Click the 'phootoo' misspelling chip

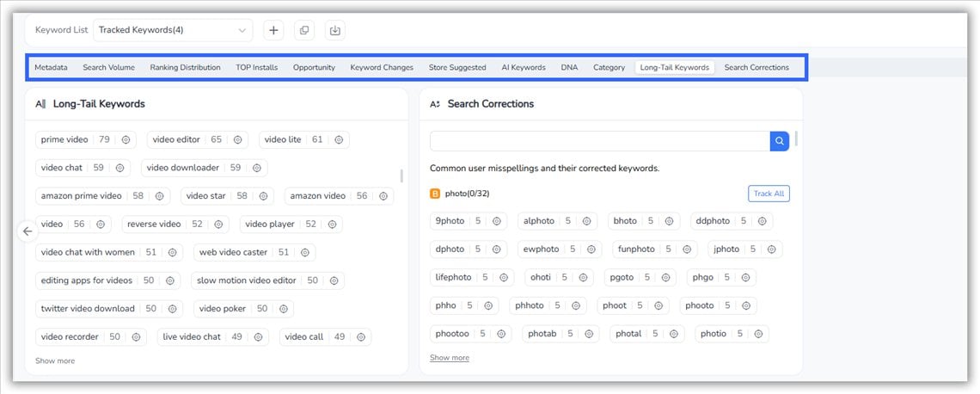[470, 334]
